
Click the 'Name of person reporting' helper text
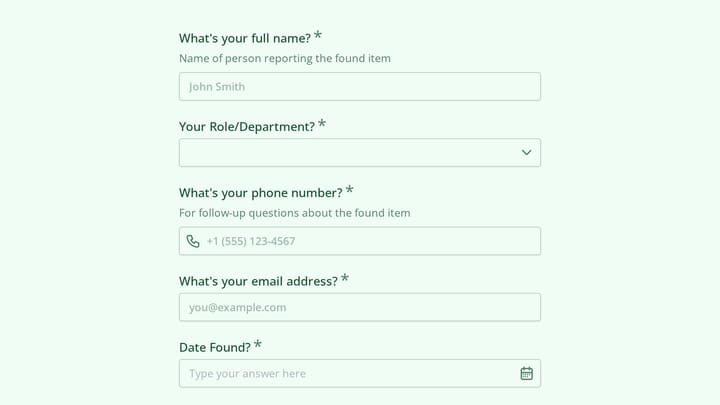[x=285, y=58]
